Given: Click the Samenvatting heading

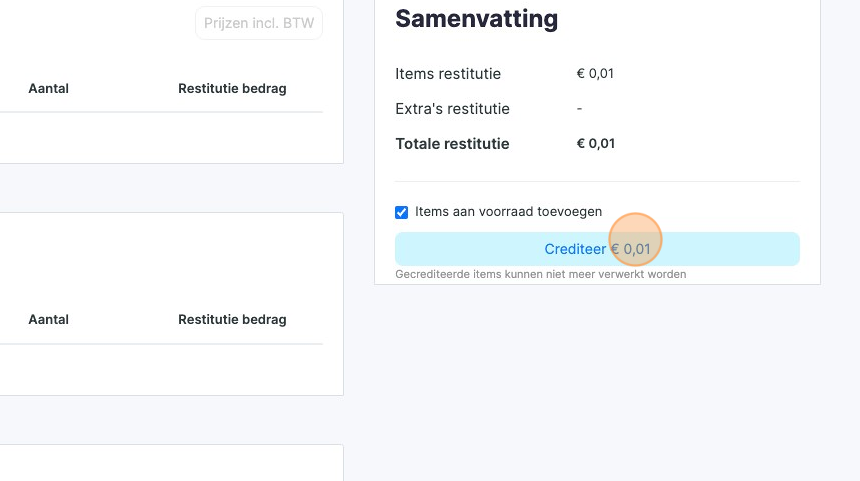Looking at the screenshot, I should click(x=476, y=18).
